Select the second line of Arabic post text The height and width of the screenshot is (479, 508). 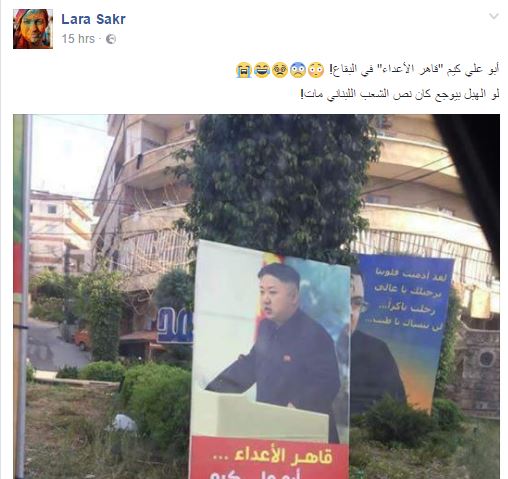[x=400, y=94]
